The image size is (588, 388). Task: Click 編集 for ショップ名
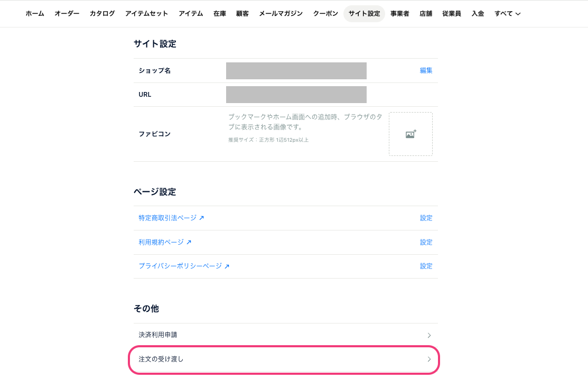pyautogui.click(x=426, y=70)
